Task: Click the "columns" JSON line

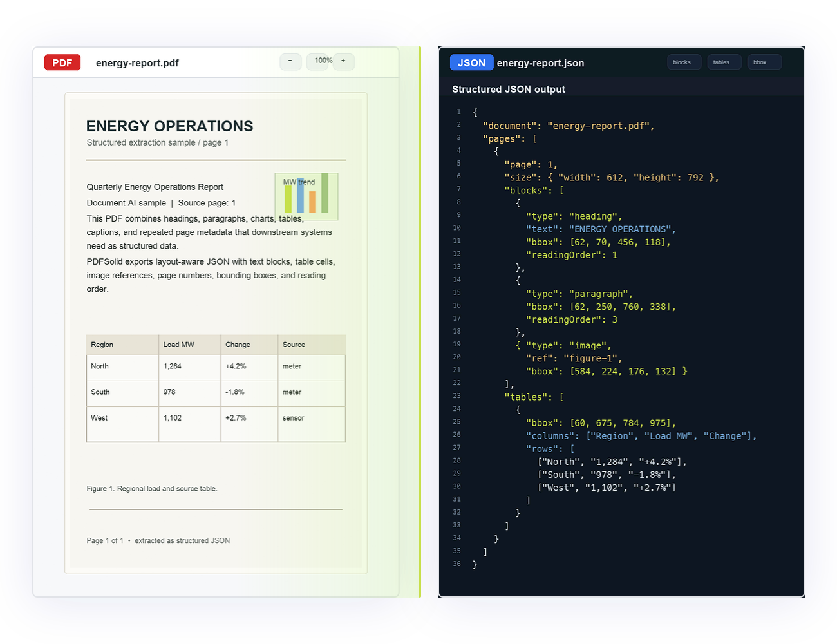Action: 641,436
